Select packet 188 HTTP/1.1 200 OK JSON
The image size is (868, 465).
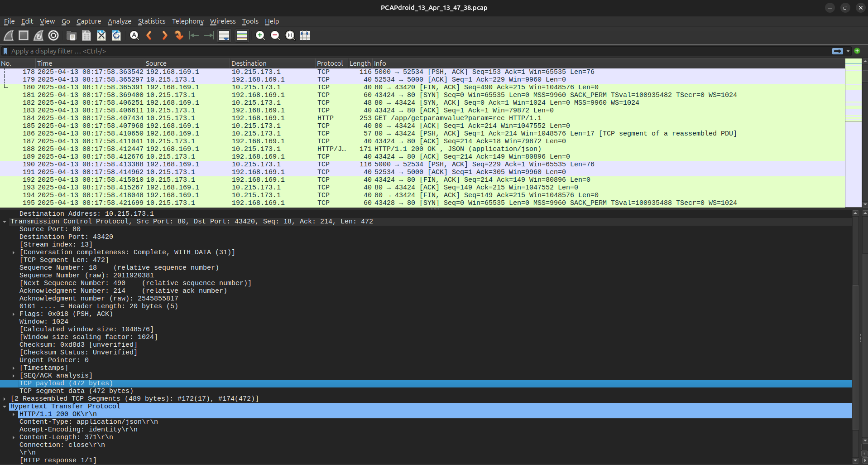pos(422,149)
